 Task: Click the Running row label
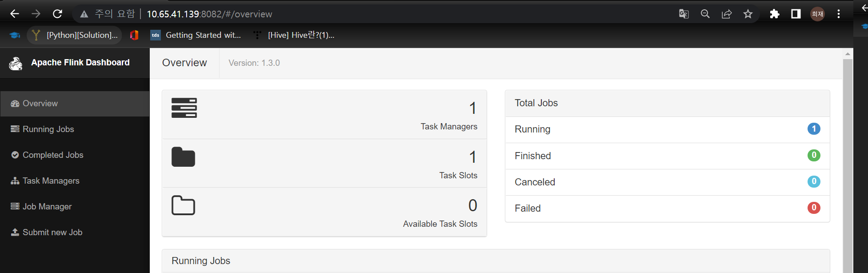(532, 129)
